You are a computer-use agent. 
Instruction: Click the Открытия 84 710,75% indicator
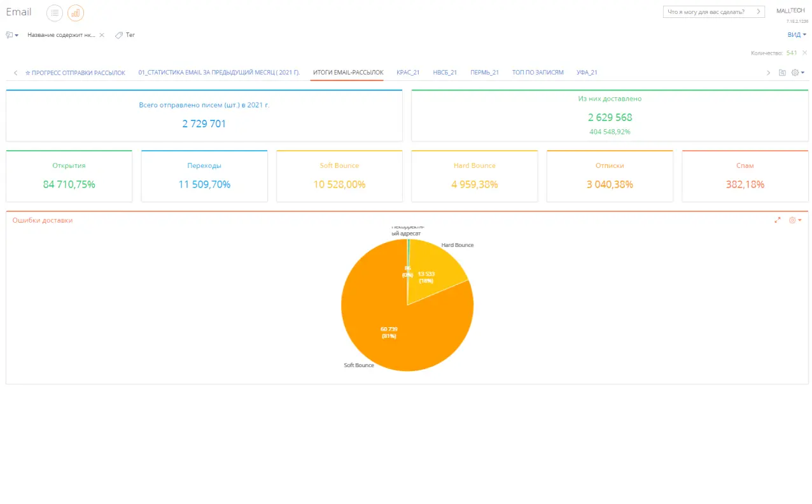click(69, 177)
